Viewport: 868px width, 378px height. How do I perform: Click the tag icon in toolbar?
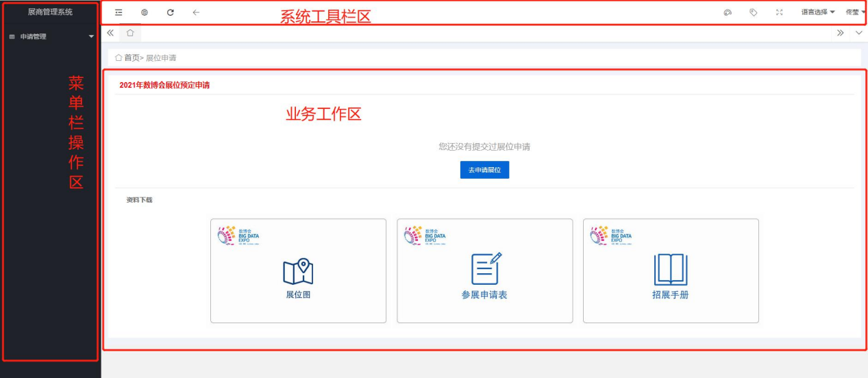pyautogui.click(x=754, y=12)
